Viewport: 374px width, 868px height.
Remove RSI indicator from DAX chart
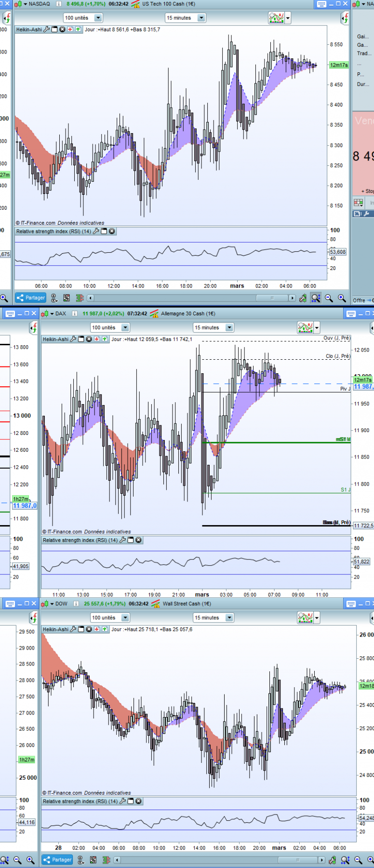pyautogui.click(x=138, y=540)
